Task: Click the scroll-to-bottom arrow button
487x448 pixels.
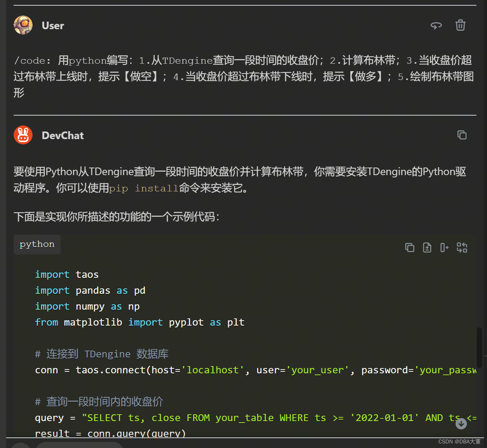Action: coord(461,424)
